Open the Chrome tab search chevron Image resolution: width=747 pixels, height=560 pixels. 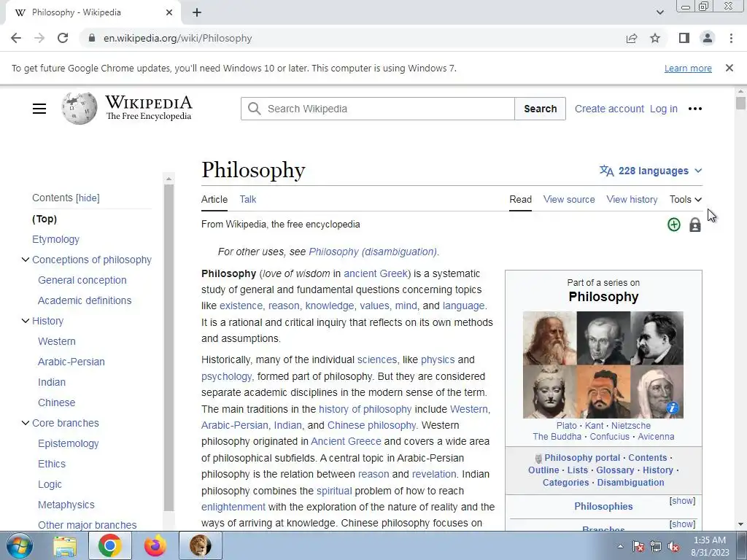(659, 12)
